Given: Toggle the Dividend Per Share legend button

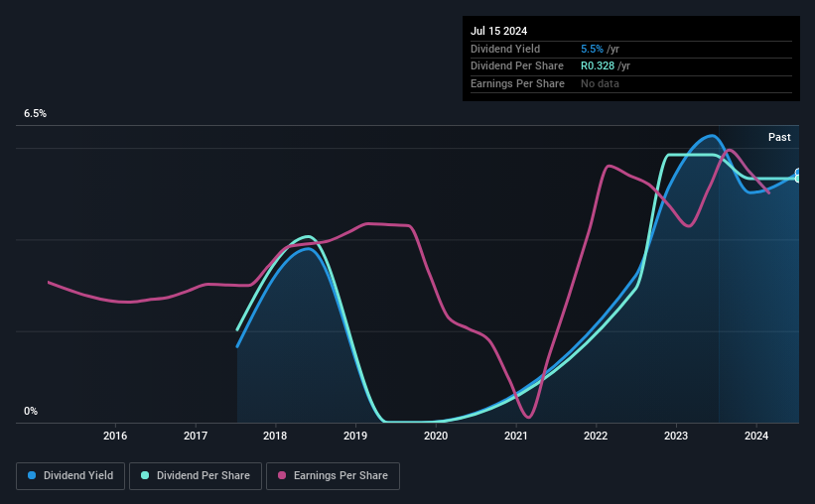Looking at the screenshot, I should 196,475.
